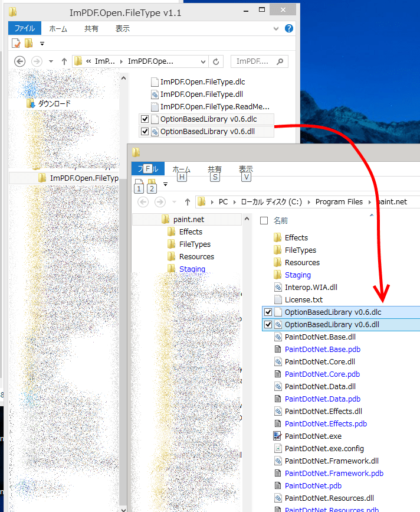Open quick access toolbar dropdown in ImPDF window
This screenshot has height=512, width=420.
(42, 44)
